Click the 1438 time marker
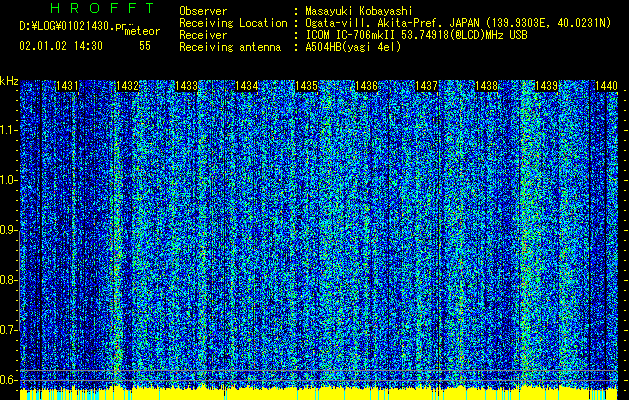The image size is (629, 400). click(486, 86)
